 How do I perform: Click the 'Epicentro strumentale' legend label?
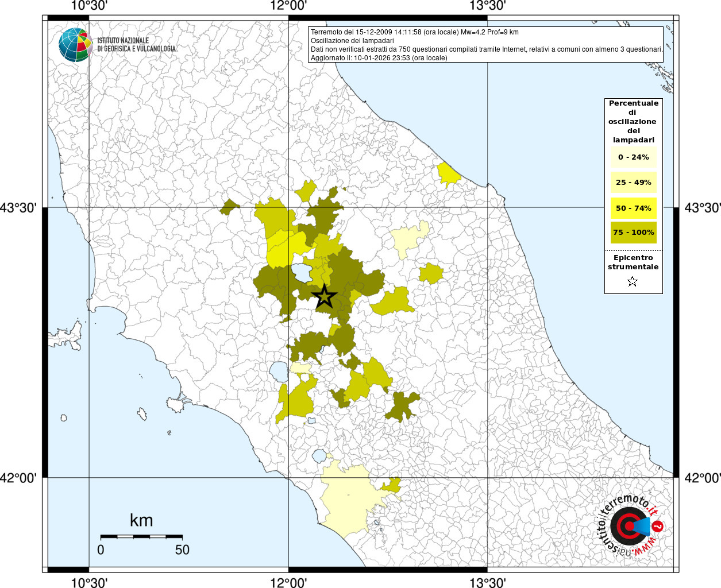click(633, 262)
